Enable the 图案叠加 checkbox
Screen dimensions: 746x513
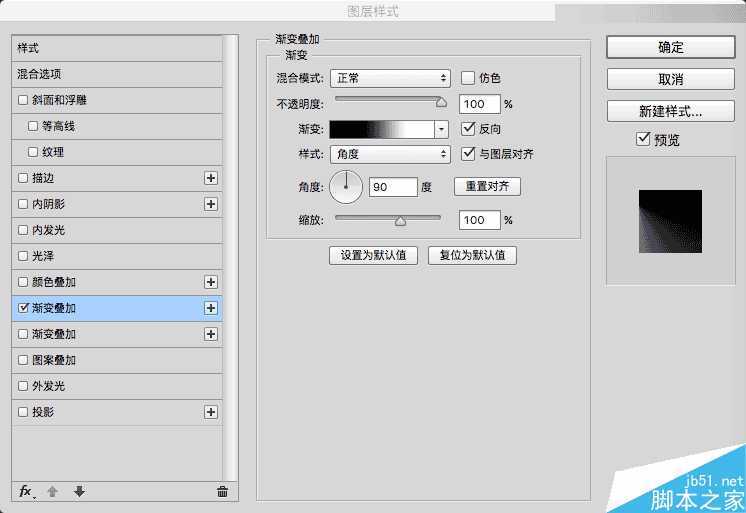(23, 360)
